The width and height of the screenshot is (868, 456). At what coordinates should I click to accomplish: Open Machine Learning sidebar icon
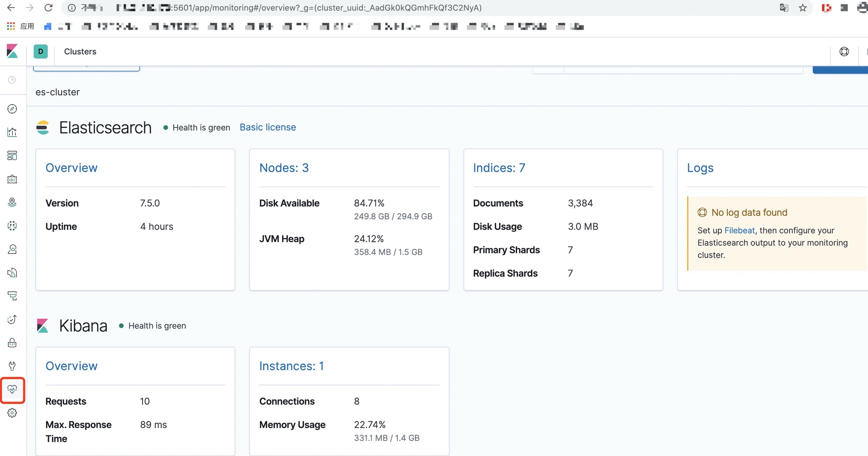(x=12, y=226)
